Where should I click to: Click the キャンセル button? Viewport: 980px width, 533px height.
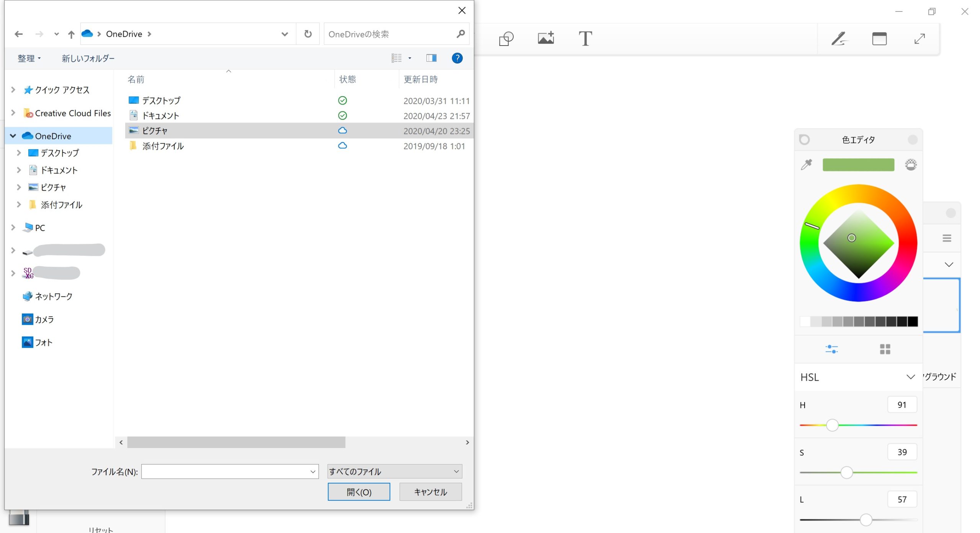pos(430,492)
